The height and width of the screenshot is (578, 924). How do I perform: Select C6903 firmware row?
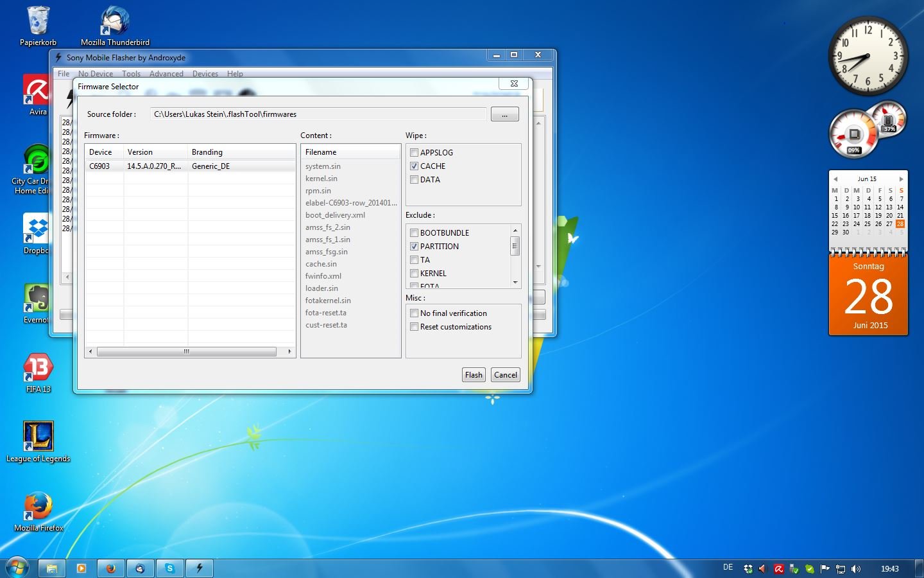(190, 166)
